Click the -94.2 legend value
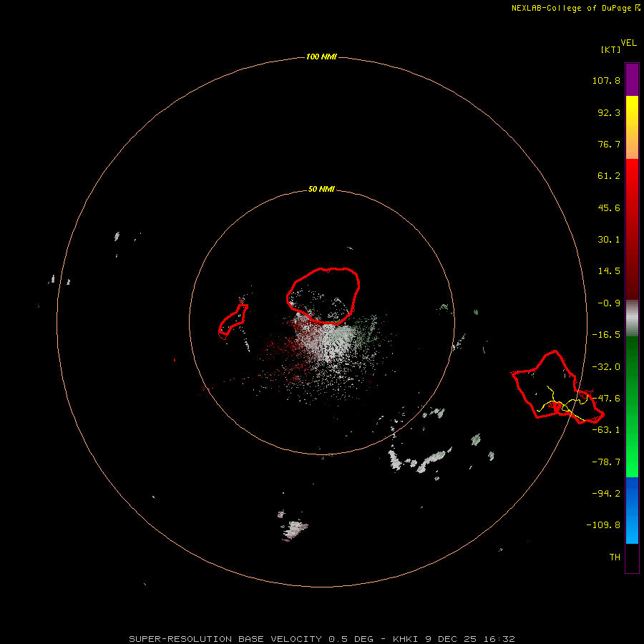Image resolution: width=644 pixels, height=644 pixels. click(606, 493)
